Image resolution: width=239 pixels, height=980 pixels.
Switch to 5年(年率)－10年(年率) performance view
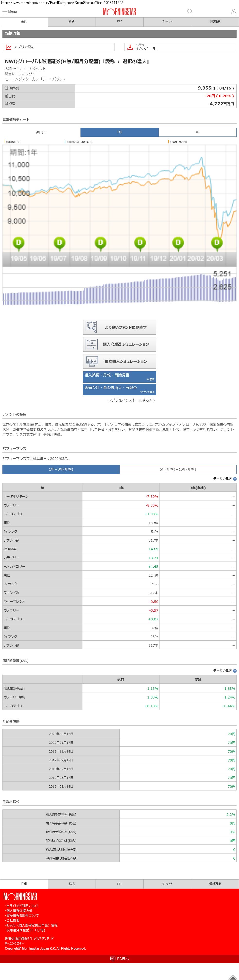[177, 469]
